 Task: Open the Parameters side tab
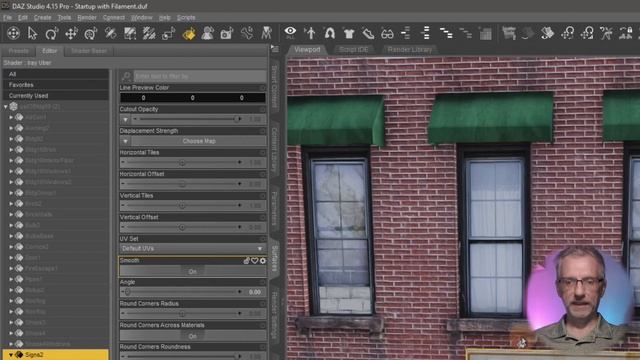tap(275, 209)
